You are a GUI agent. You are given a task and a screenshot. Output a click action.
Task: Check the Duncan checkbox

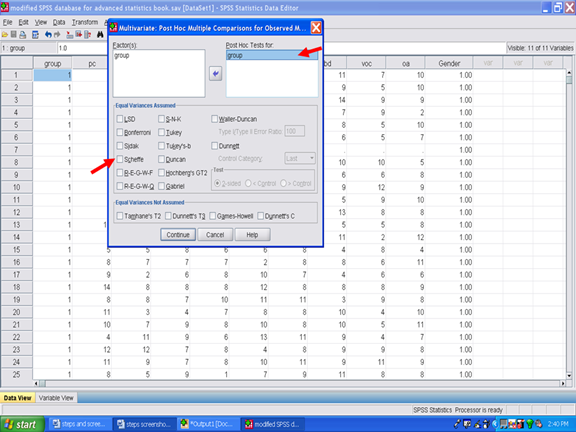coord(161,159)
